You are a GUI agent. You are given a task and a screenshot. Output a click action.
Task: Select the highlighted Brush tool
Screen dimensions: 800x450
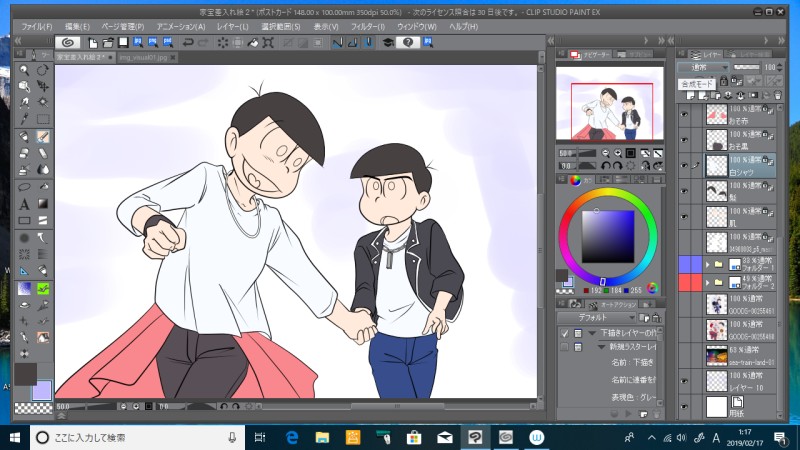tap(43, 136)
